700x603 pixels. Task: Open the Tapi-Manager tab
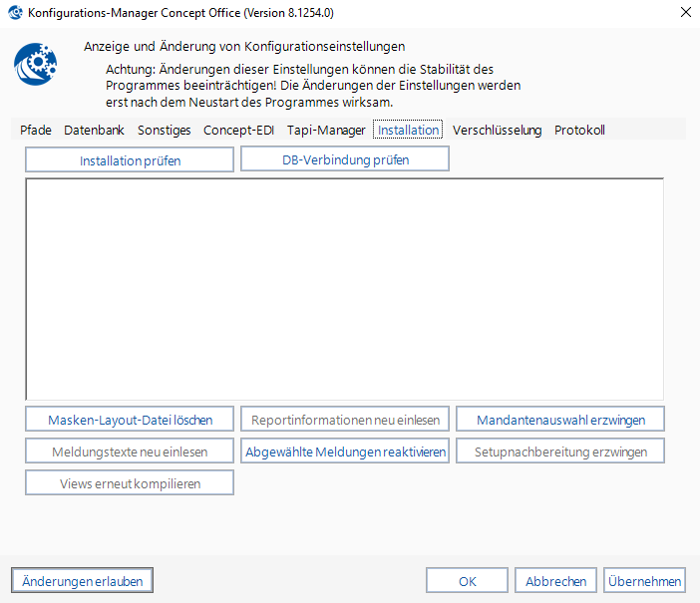tap(326, 131)
